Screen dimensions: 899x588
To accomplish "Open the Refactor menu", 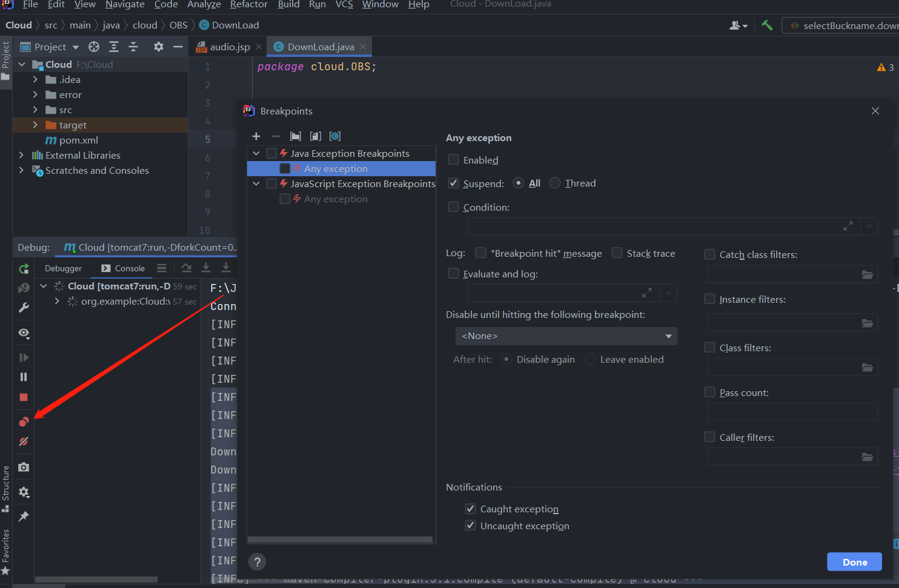I will click(x=248, y=4).
